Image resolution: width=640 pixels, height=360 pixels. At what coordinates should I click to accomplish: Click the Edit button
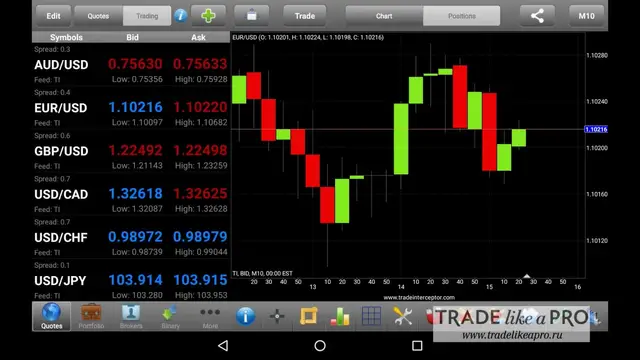[53, 16]
